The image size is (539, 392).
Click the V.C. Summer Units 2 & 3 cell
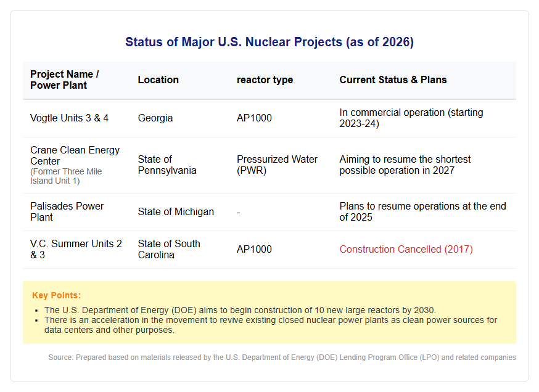[76, 249]
